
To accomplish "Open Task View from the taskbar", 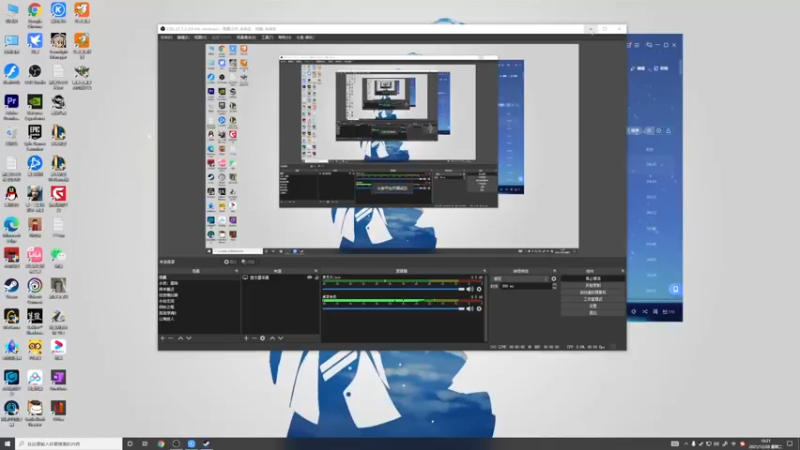I will (x=145, y=444).
